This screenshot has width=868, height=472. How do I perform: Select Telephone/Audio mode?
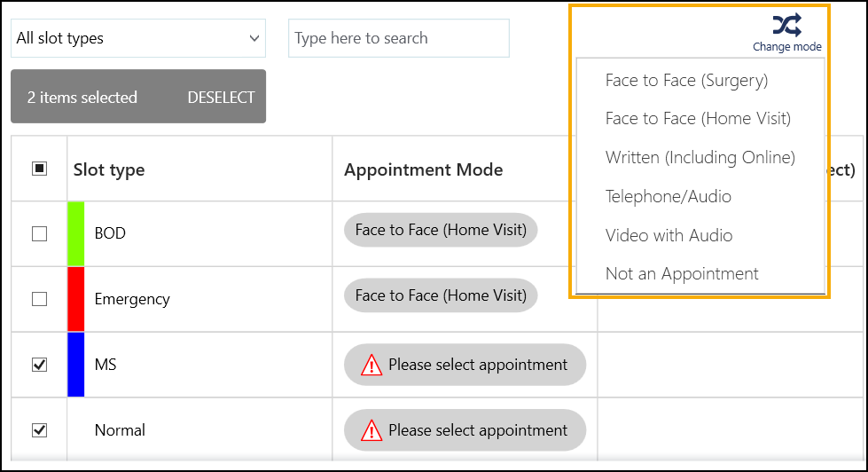tap(668, 197)
